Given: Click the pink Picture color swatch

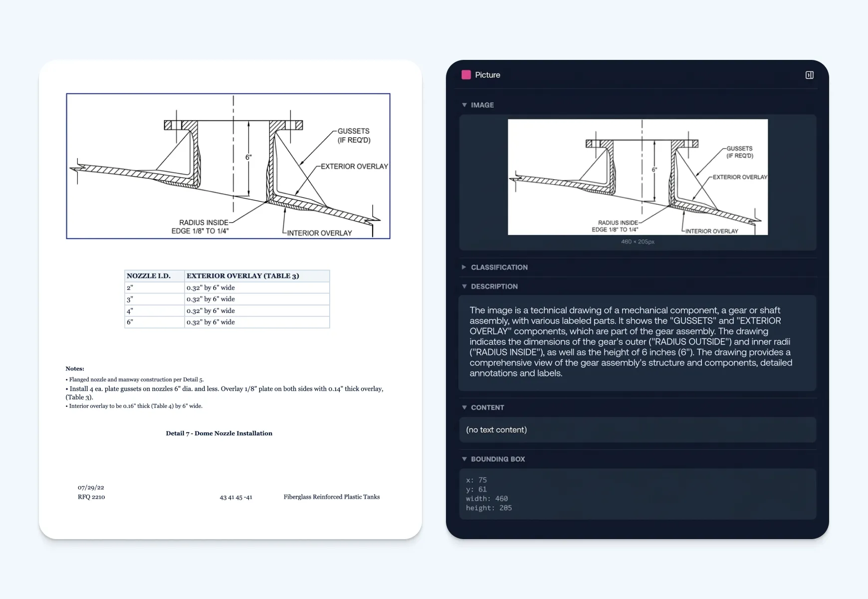Looking at the screenshot, I should [x=466, y=75].
